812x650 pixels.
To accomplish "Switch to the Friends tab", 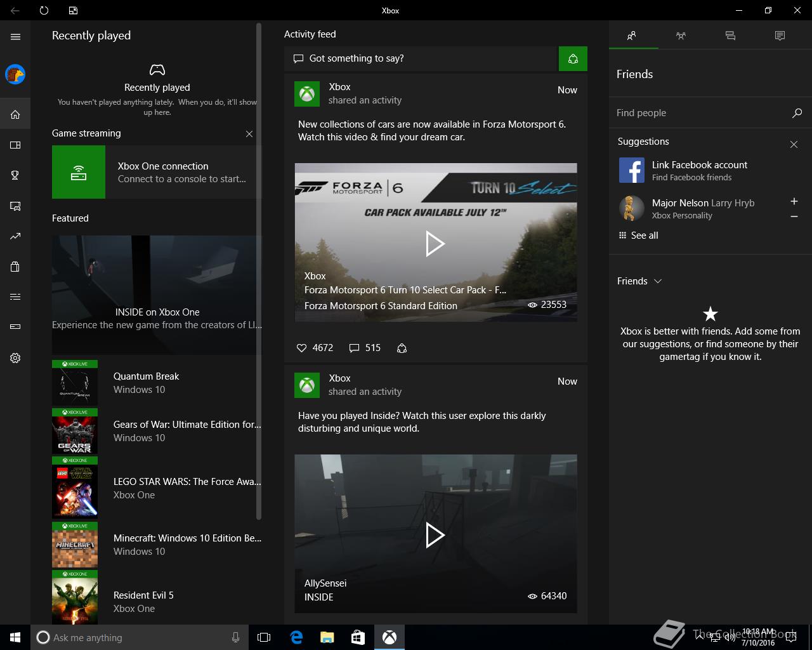I will pyautogui.click(x=633, y=36).
